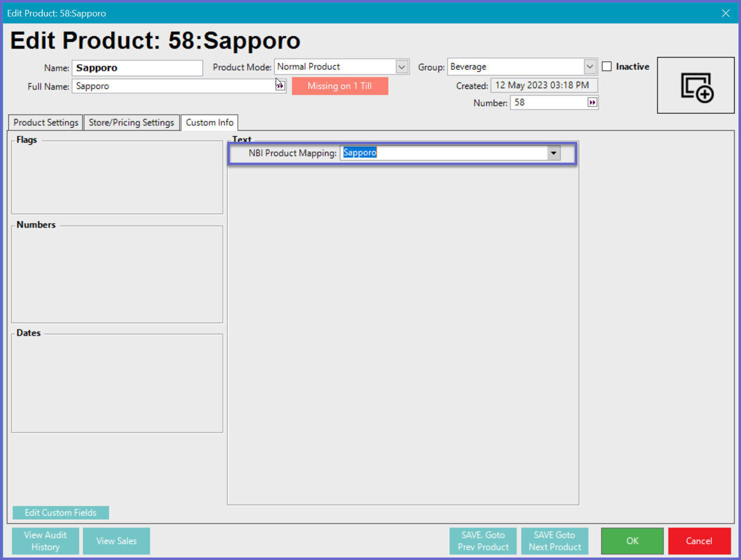The width and height of the screenshot is (741, 560).
Task: Open View Audit History
Action: coord(45,541)
